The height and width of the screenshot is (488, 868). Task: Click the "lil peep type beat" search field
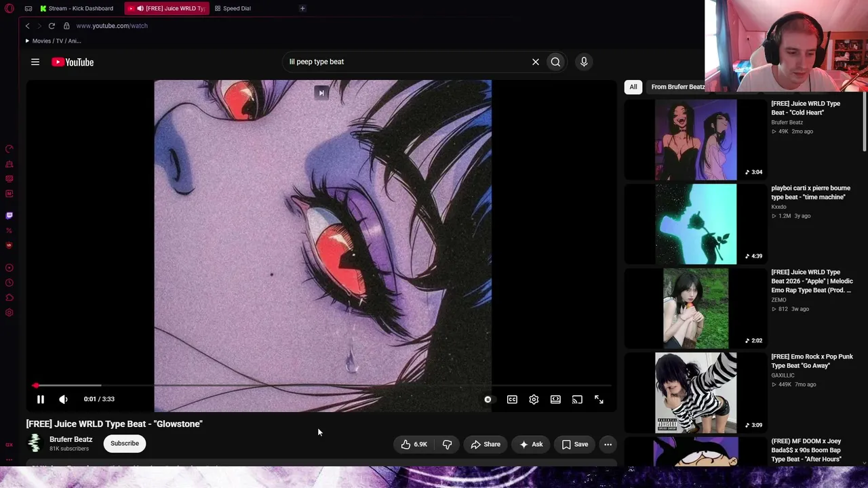407,62
